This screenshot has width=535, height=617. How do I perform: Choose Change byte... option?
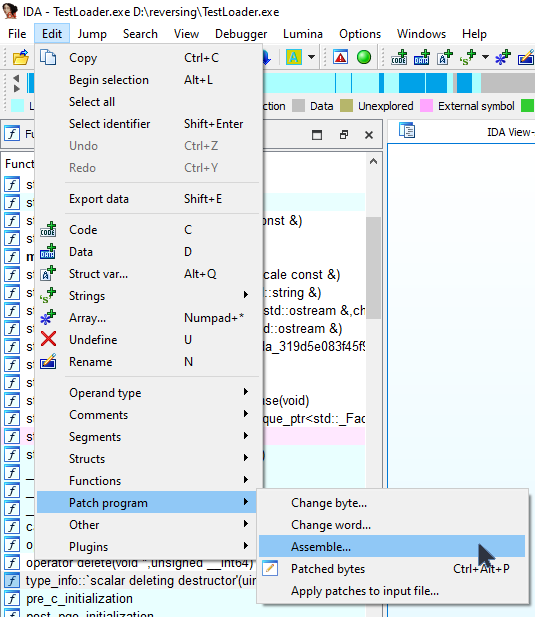(392, 502)
